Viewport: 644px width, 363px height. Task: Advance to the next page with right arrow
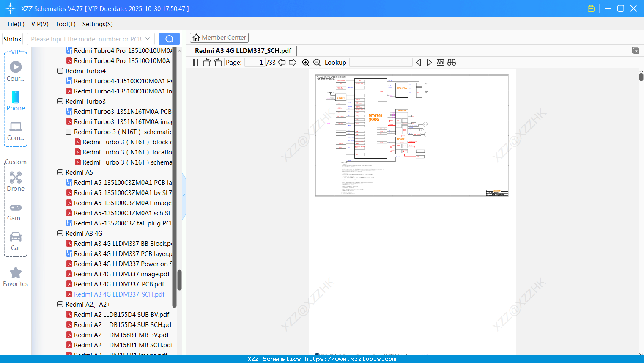coord(293,63)
